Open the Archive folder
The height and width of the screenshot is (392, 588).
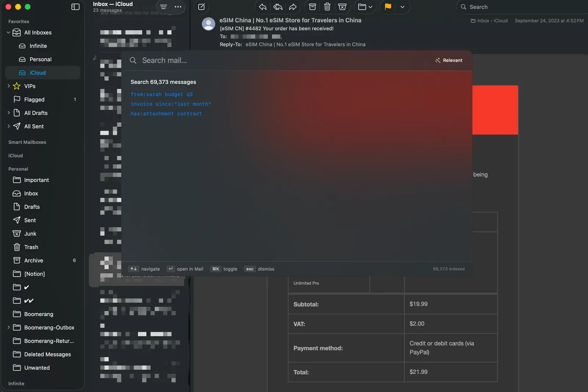43,260
